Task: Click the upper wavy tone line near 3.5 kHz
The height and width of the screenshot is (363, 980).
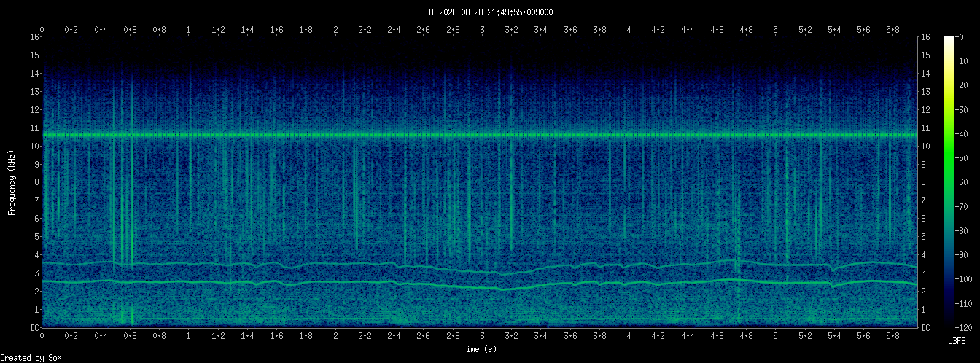Action: click(480, 267)
